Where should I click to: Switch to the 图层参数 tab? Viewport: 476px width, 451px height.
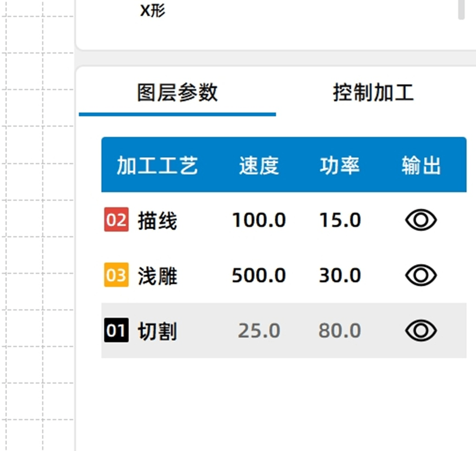coord(177,92)
